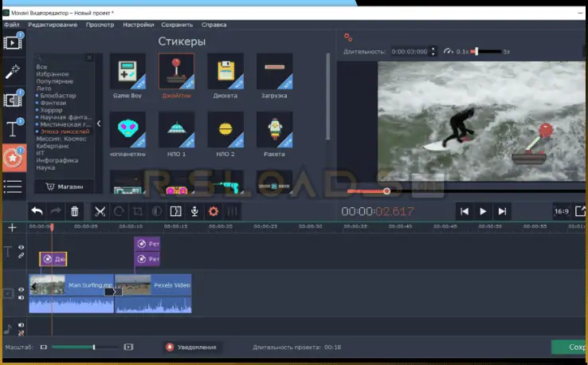The height and width of the screenshot is (365, 588).
Task: Open the Сохранить menu
Action: 177,25
